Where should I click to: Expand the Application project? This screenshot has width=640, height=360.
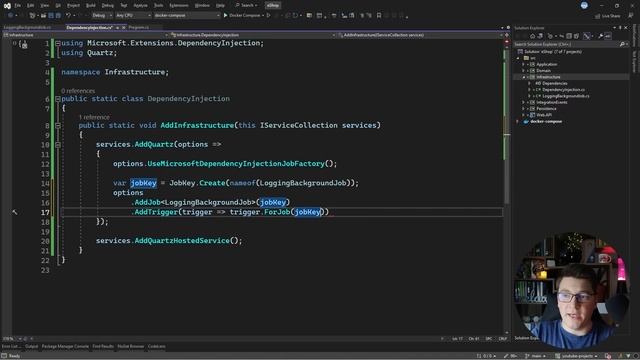click(524, 64)
